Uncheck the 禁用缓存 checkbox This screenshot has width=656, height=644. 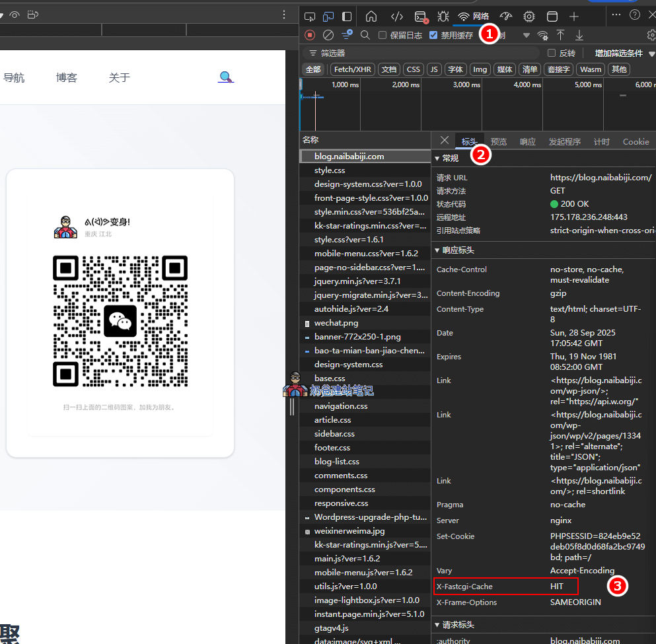tap(433, 35)
